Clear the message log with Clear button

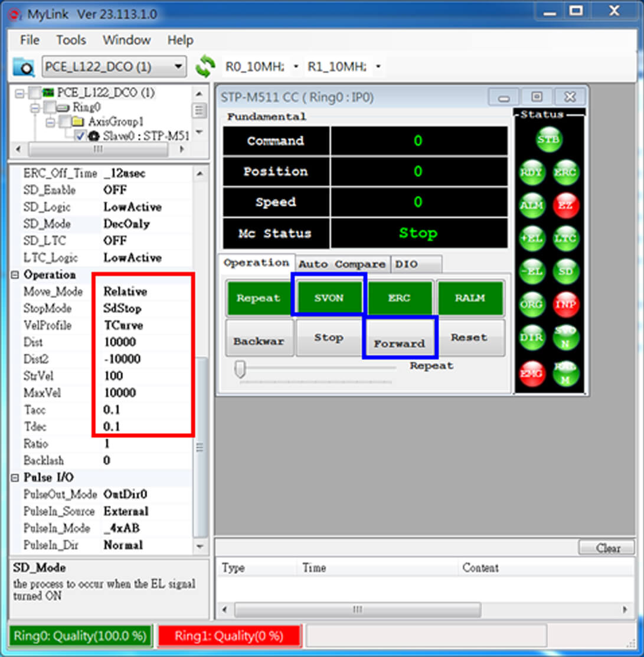tap(607, 548)
